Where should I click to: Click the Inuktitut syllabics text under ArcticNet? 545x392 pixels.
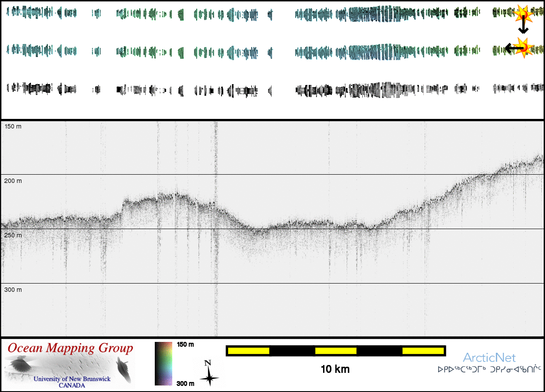click(489, 370)
